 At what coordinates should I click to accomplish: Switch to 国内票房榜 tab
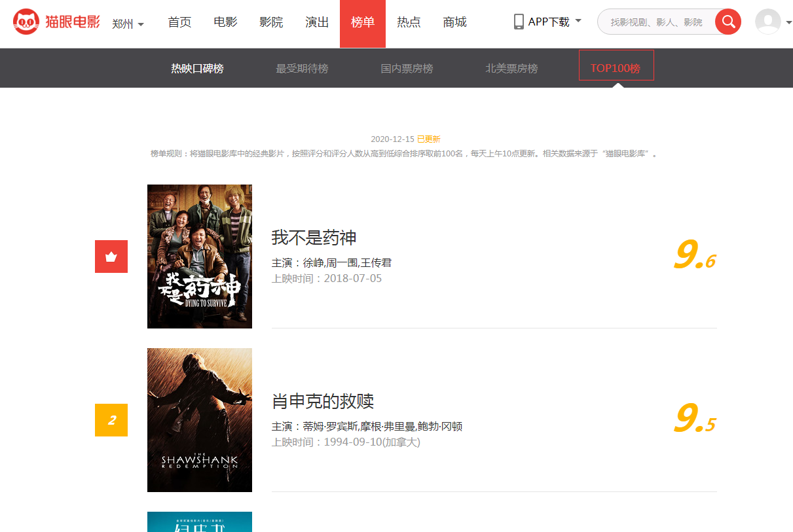click(407, 68)
